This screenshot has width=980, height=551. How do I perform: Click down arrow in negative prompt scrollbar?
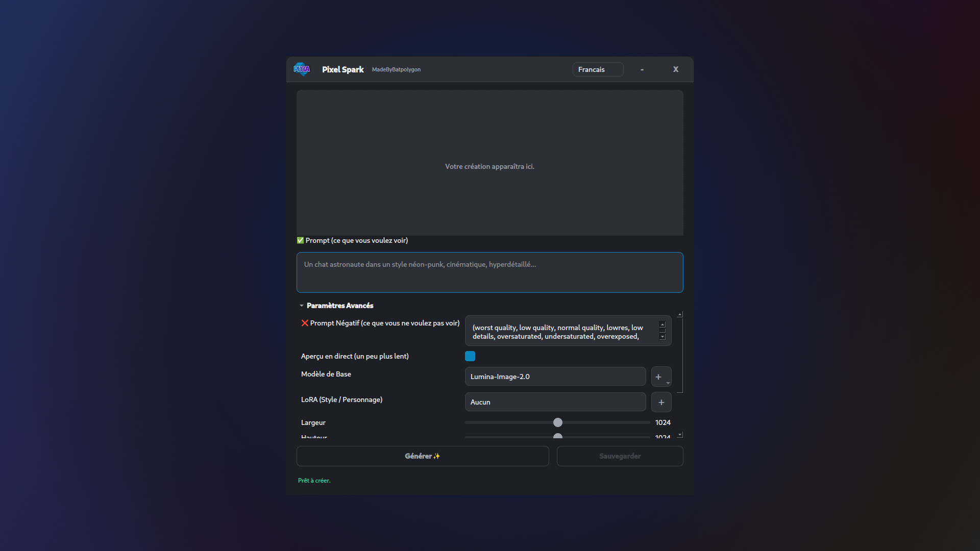point(663,337)
